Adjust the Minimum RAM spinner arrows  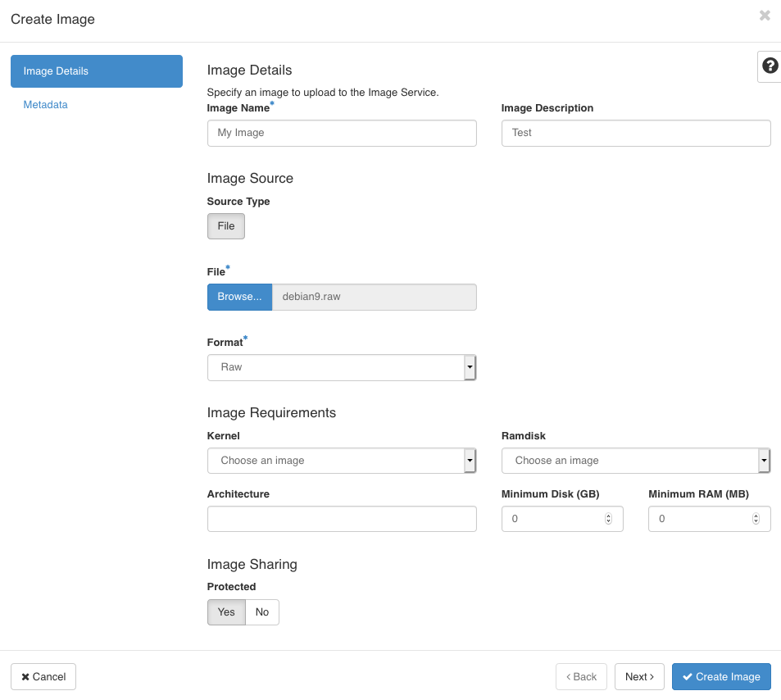click(x=756, y=519)
